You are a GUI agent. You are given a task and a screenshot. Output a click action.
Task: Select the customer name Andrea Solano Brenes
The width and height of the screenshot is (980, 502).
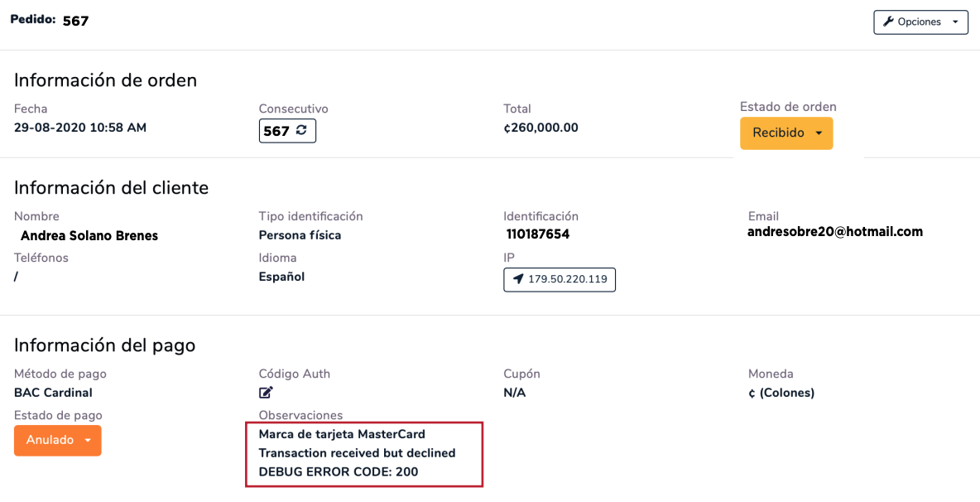89,236
